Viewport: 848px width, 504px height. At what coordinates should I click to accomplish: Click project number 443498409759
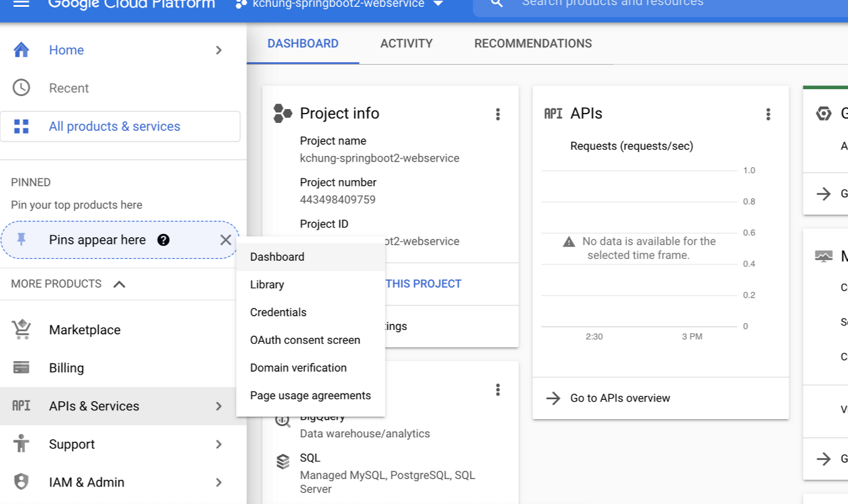tap(338, 200)
